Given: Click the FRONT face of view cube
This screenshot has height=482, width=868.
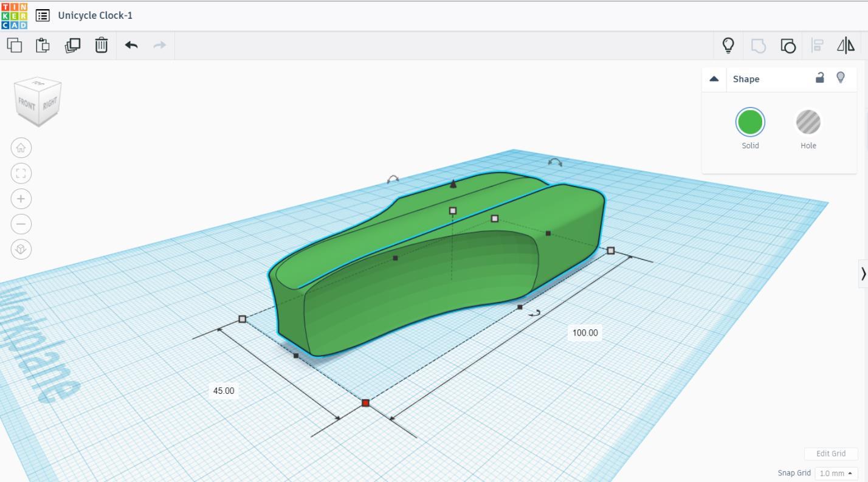Looking at the screenshot, I should pos(27,103).
